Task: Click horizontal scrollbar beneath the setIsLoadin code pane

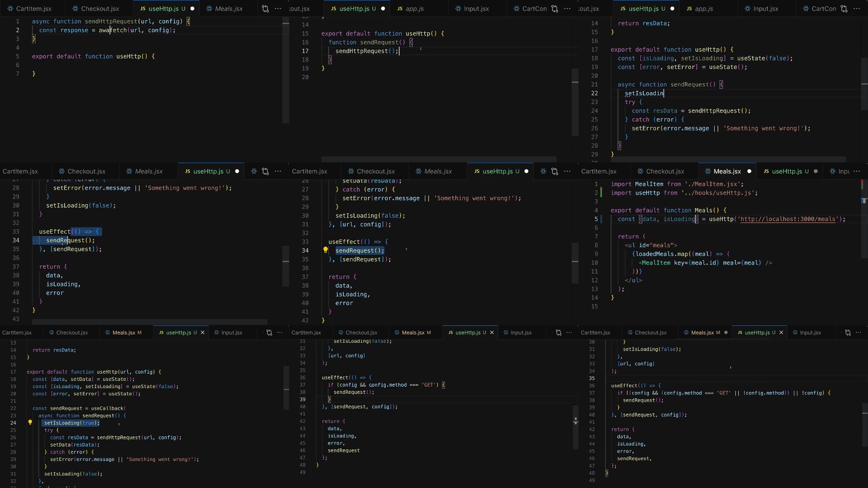Action: click(728, 159)
